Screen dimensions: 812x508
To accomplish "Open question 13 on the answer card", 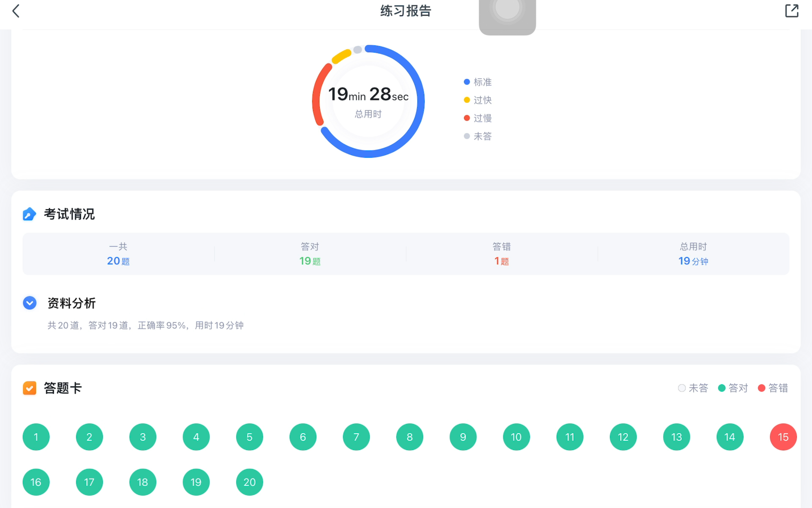I will (x=676, y=437).
